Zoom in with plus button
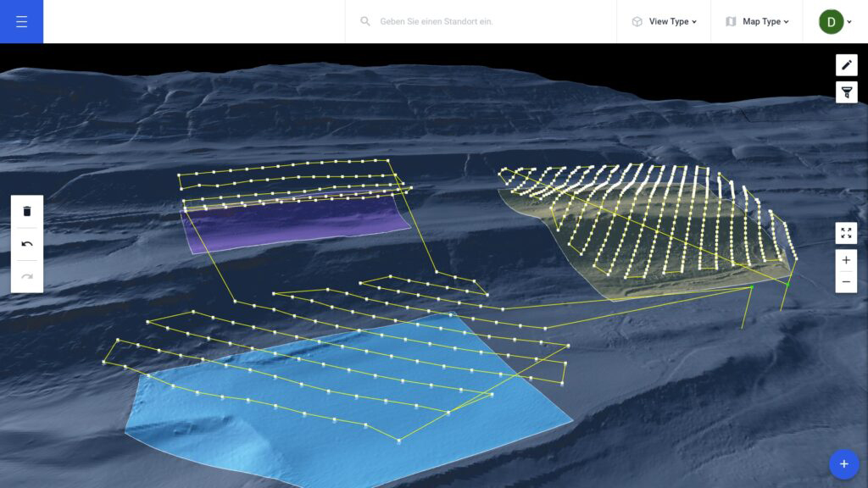The image size is (868, 488). (846, 260)
